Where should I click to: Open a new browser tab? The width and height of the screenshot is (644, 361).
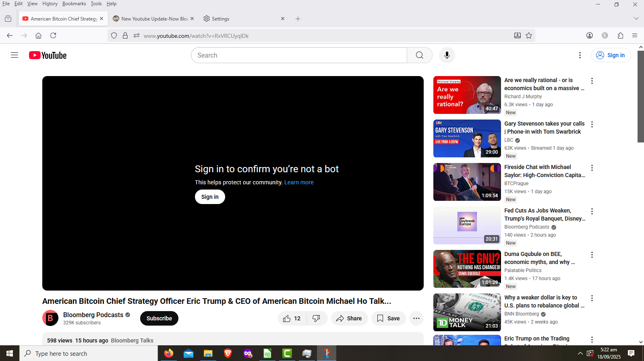tap(298, 19)
